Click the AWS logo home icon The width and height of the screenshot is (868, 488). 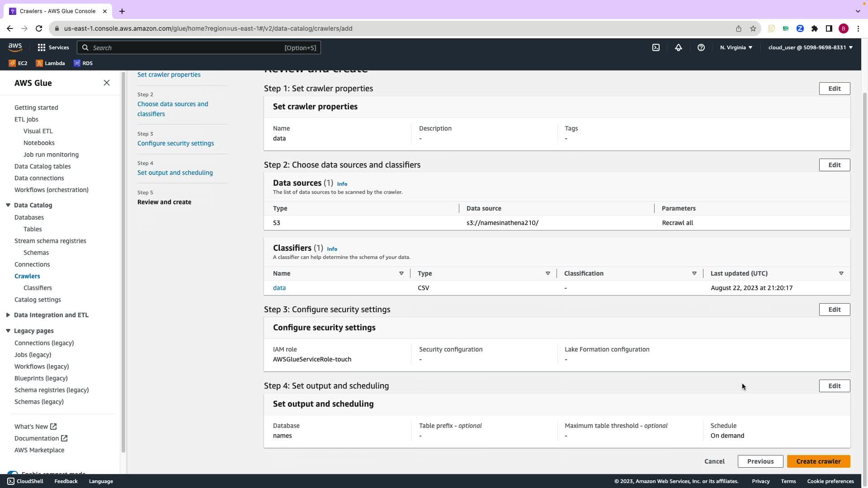[x=15, y=47]
